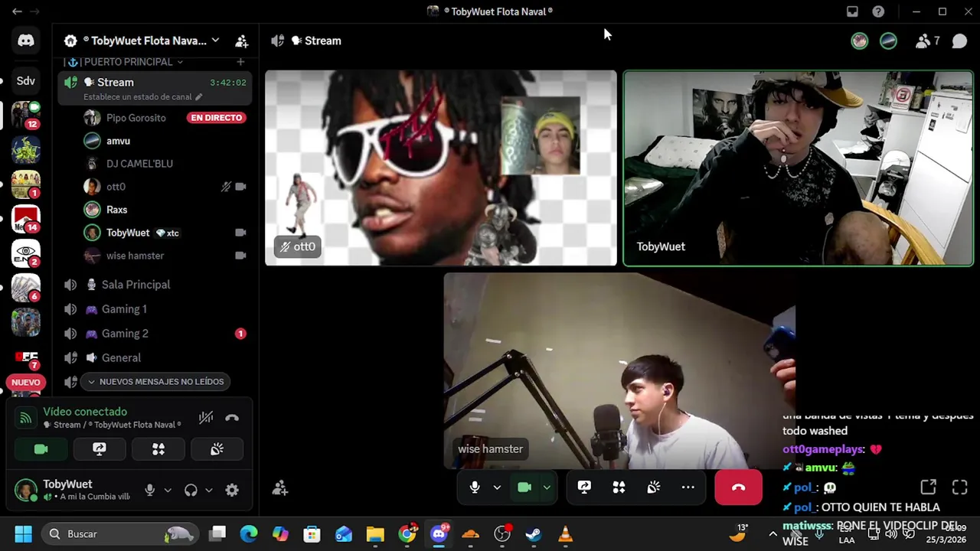
Task: Open soundboard in call controls
Action: coord(653,487)
